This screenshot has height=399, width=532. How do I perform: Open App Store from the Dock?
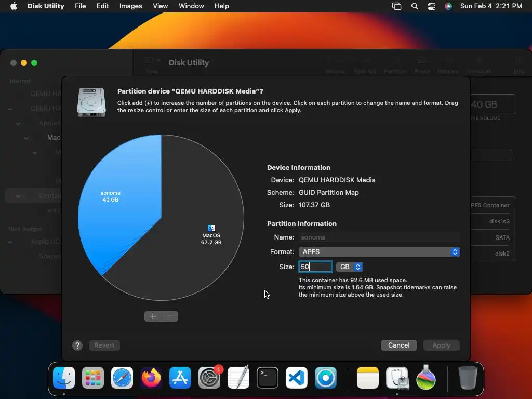pos(180,378)
